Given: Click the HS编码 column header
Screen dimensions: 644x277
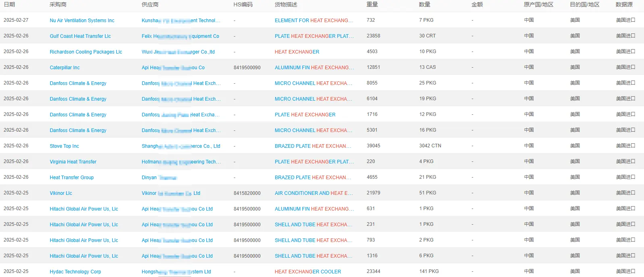Looking at the screenshot, I should click(x=243, y=4).
